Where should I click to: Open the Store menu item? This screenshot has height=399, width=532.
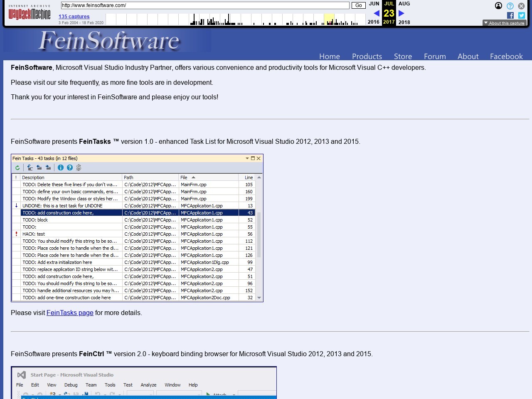[x=403, y=56]
